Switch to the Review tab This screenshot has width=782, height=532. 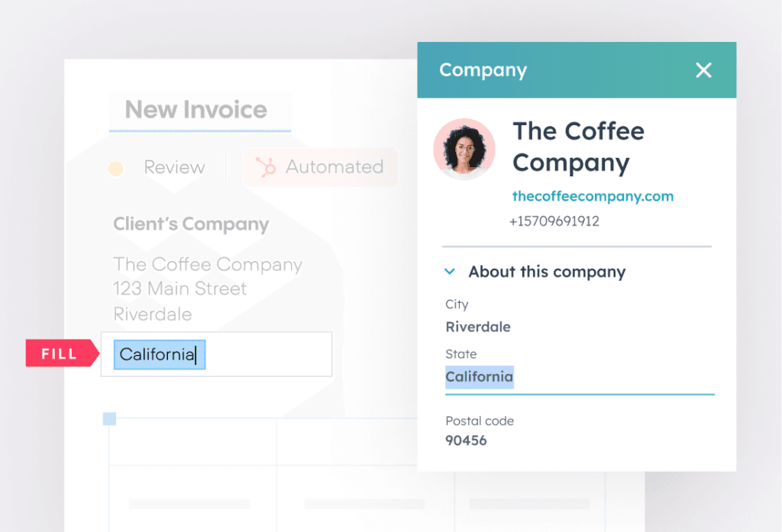(x=174, y=166)
